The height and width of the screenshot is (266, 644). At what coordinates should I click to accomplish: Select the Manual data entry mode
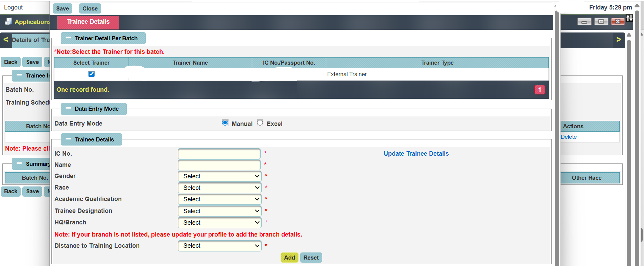[225, 123]
